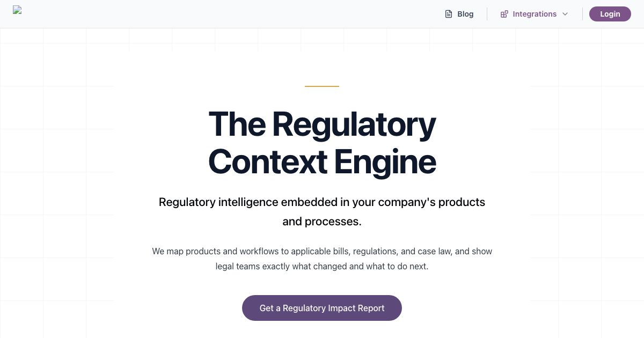Click the gold divider line above heading
This screenshot has width=644, height=338.
click(x=322, y=86)
